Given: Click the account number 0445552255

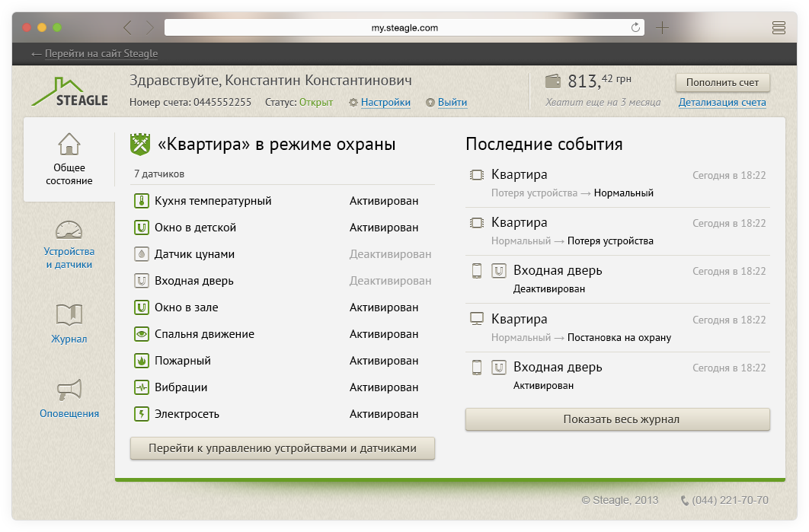Looking at the screenshot, I should [x=222, y=102].
